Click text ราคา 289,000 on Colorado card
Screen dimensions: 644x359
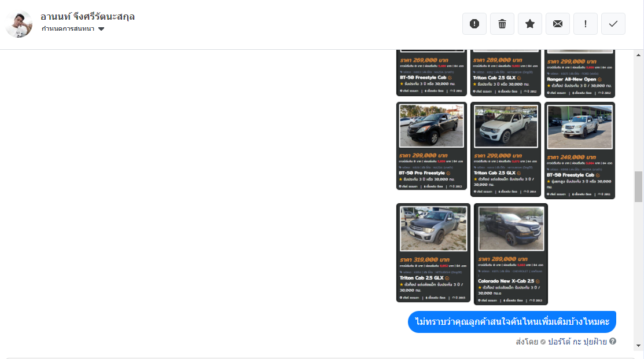coord(503,259)
